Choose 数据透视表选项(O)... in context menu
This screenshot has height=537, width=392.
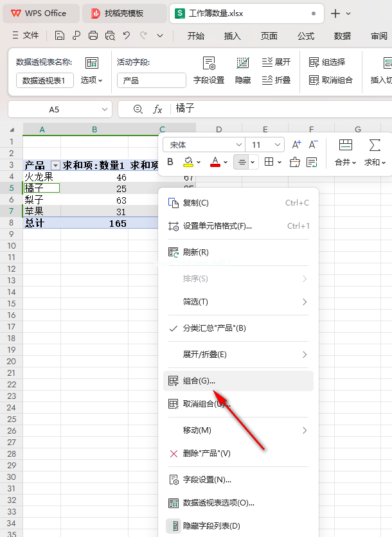tap(238, 503)
